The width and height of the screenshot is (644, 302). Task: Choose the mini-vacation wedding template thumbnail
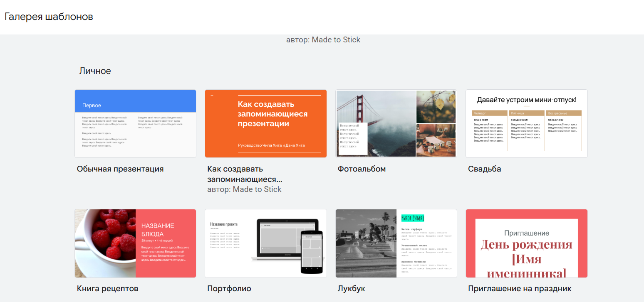tap(526, 124)
